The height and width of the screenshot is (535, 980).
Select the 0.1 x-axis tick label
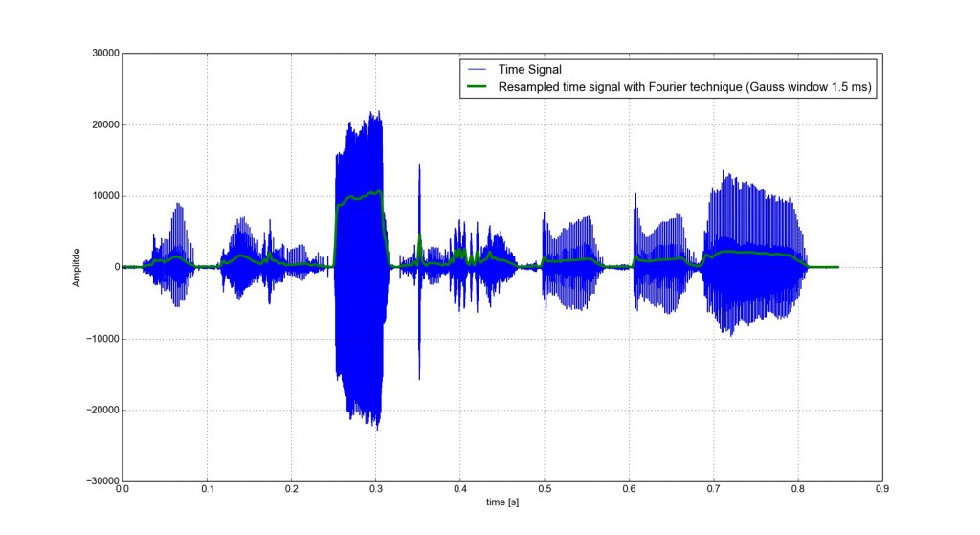pos(207,489)
